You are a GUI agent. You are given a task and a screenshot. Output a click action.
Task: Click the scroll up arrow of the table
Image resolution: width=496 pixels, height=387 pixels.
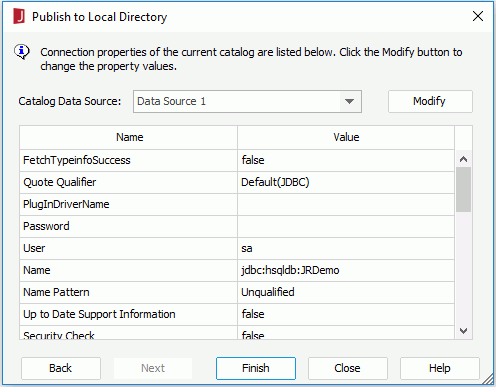tap(463, 159)
